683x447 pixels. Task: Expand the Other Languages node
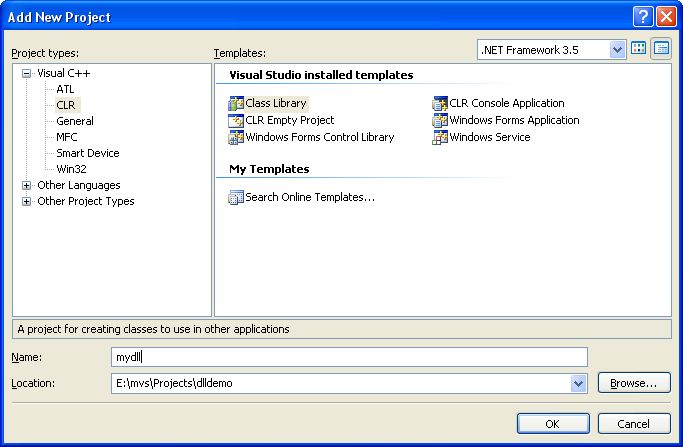pos(27,186)
